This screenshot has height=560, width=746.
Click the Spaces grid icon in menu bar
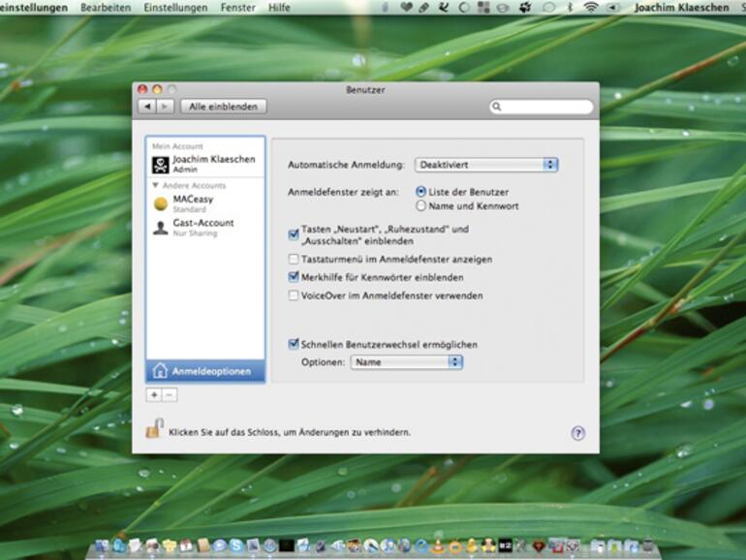tap(483, 7)
